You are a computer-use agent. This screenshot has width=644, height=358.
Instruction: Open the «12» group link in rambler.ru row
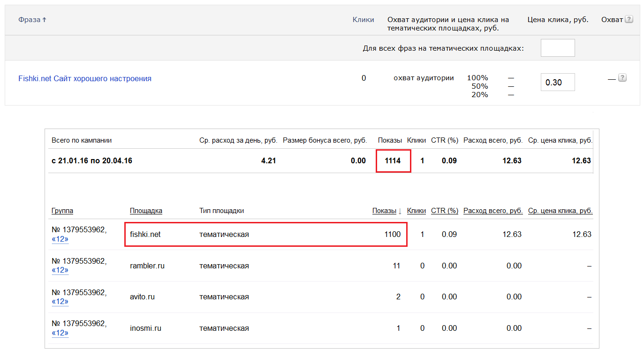click(60, 270)
